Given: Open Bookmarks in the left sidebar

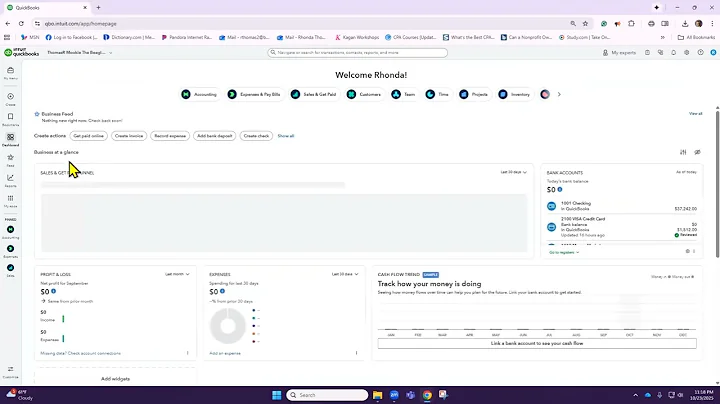Looking at the screenshot, I should [x=11, y=119].
